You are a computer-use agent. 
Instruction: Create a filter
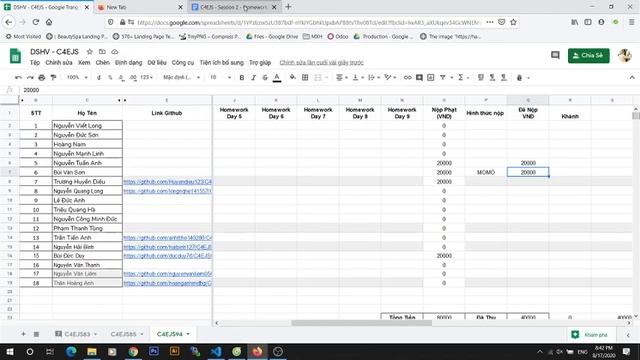pyautogui.click(x=442, y=77)
